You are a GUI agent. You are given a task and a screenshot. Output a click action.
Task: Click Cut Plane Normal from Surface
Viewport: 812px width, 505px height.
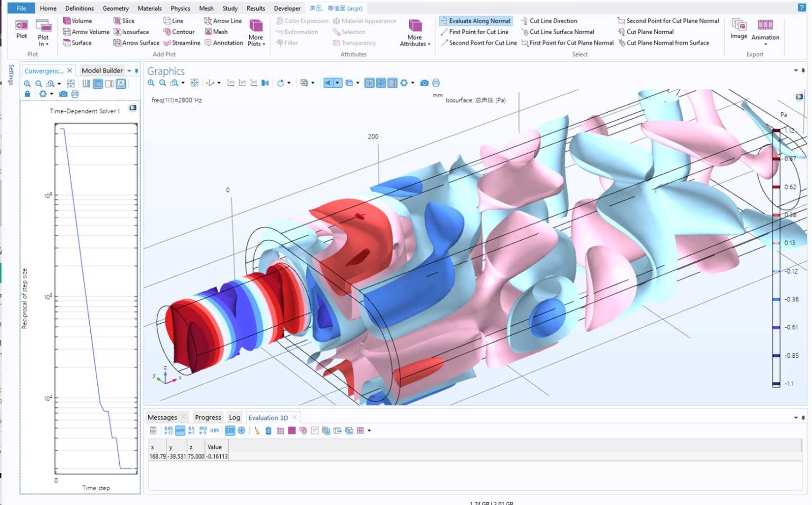663,43
